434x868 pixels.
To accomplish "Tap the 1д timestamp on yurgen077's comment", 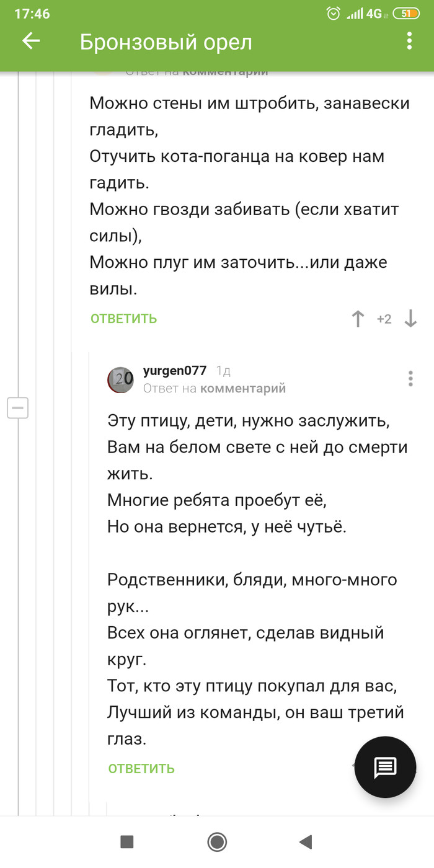I will click(x=223, y=371).
